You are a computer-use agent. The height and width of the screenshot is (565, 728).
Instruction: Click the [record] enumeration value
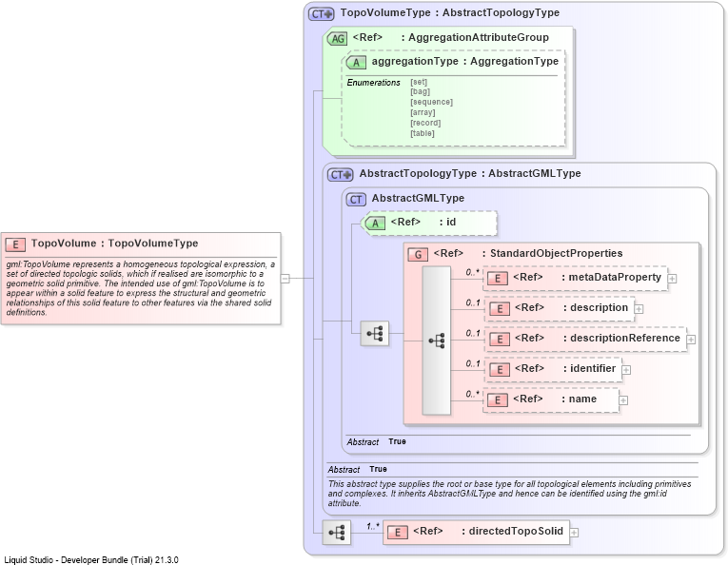pos(425,123)
